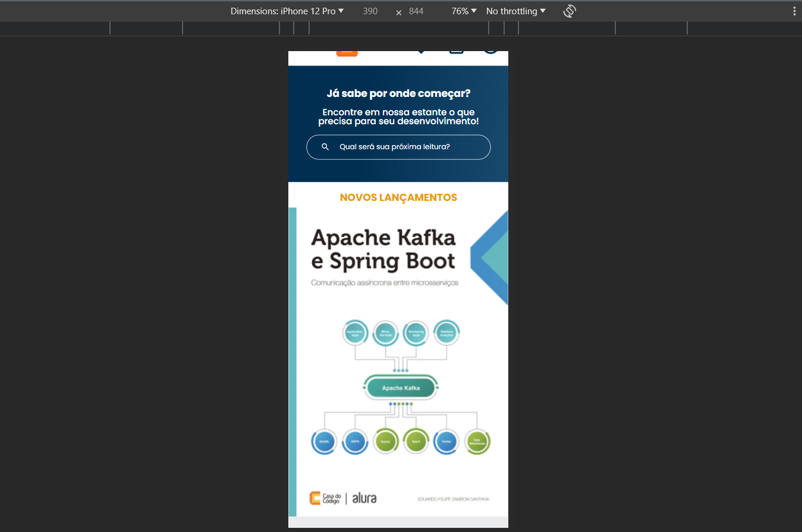Click the Casa do Código logo on the book cover

pyautogui.click(x=325, y=498)
